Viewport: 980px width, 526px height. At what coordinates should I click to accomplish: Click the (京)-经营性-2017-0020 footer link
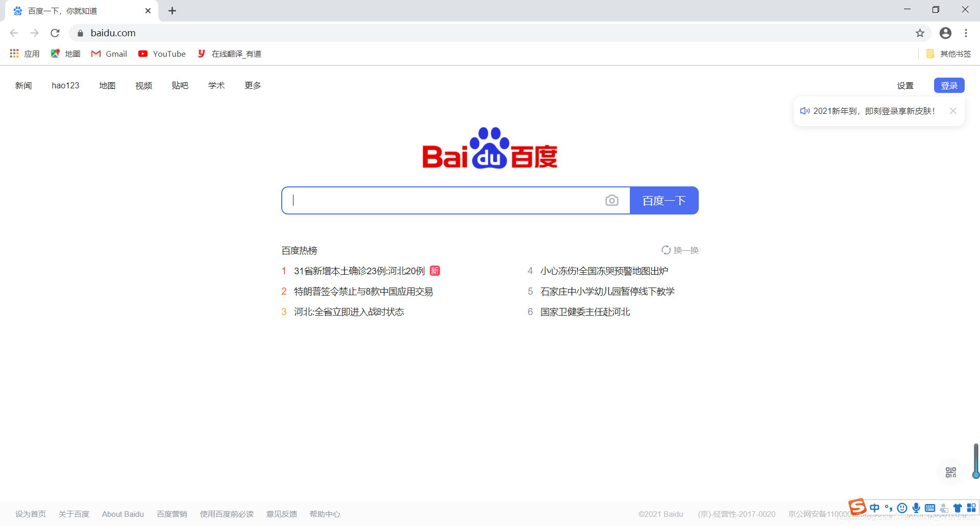(737, 514)
